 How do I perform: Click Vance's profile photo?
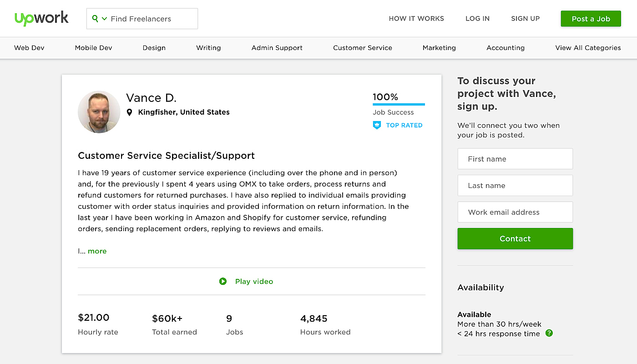99,111
